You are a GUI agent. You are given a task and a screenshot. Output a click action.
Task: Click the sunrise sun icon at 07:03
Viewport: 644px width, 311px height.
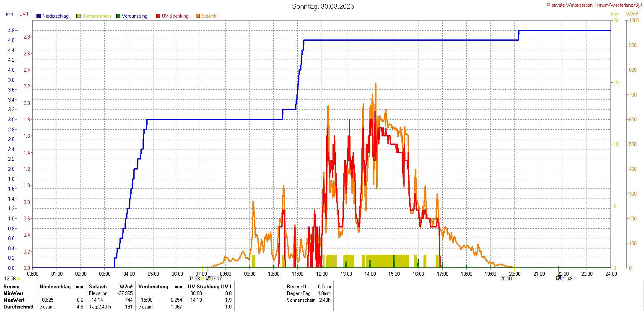click(x=203, y=278)
